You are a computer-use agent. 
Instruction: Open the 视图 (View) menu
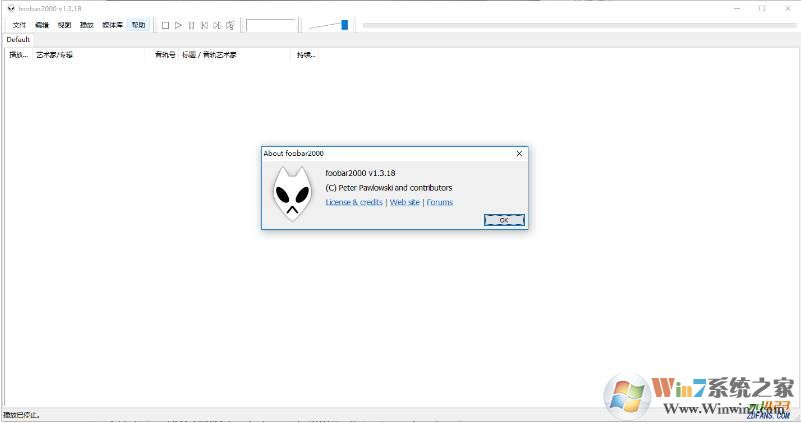[x=64, y=25]
